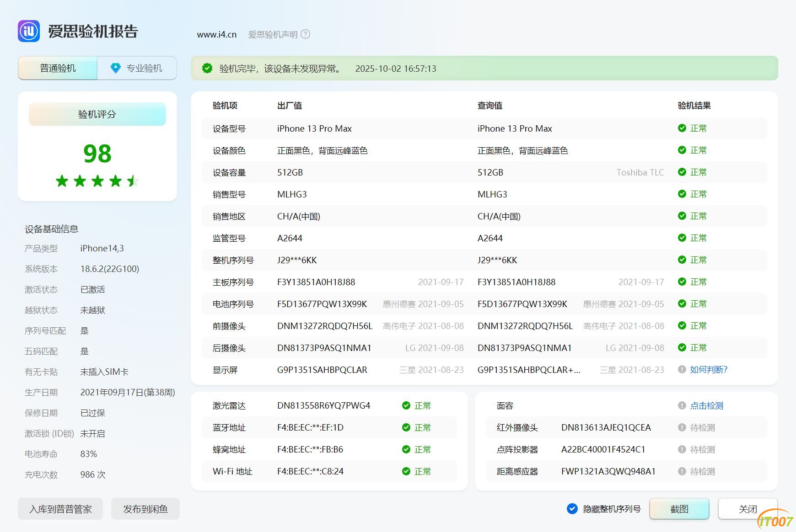Viewport: 796px width, 532px height.
Task: Click the gray icon beside 点击检测
Action: point(682,405)
